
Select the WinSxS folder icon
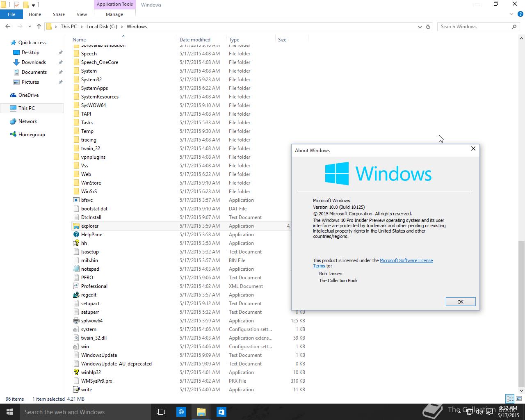[76, 192]
